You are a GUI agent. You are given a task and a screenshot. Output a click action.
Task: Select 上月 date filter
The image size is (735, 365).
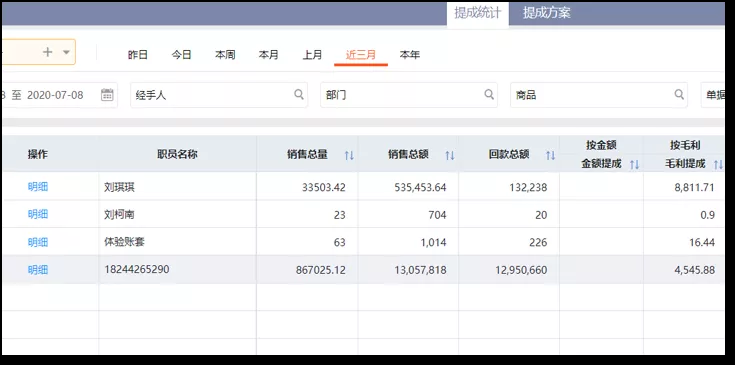(x=312, y=55)
